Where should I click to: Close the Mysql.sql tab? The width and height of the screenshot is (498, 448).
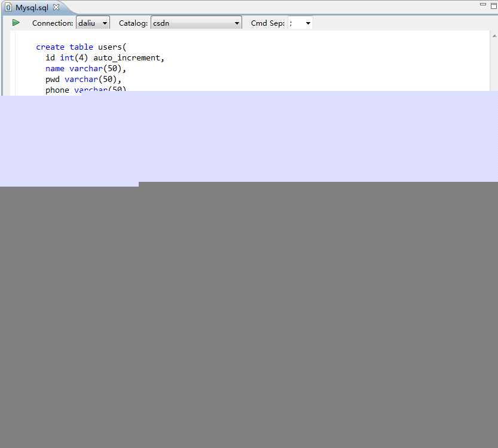56,7
